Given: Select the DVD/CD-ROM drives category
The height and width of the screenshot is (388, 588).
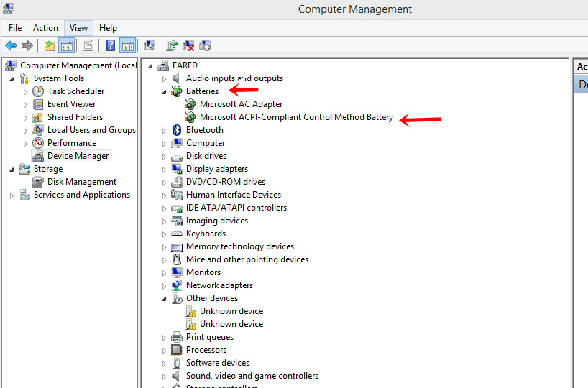Looking at the screenshot, I should (x=226, y=182).
